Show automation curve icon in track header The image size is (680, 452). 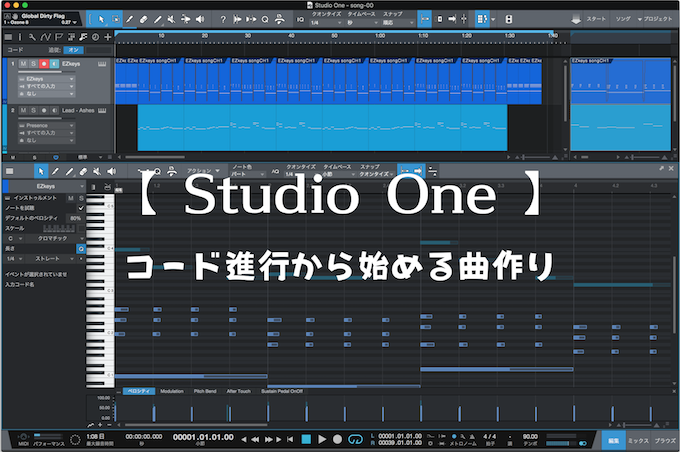point(46,37)
